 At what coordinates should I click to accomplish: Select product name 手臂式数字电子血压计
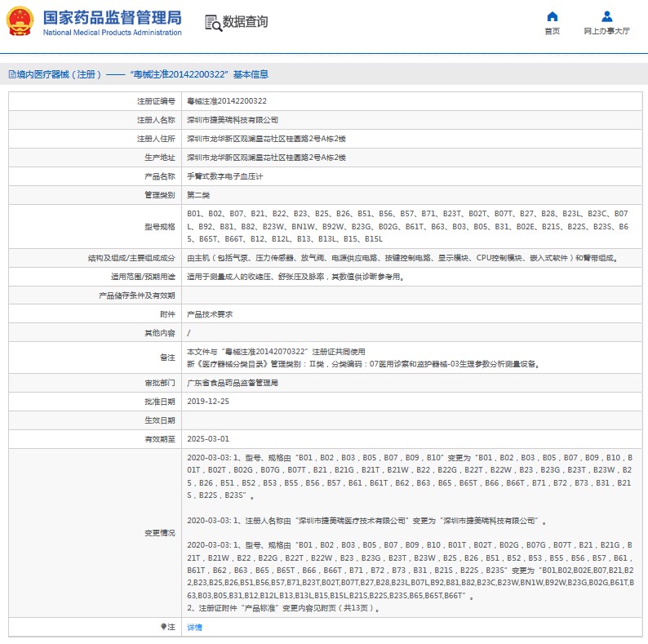point(224,176)
